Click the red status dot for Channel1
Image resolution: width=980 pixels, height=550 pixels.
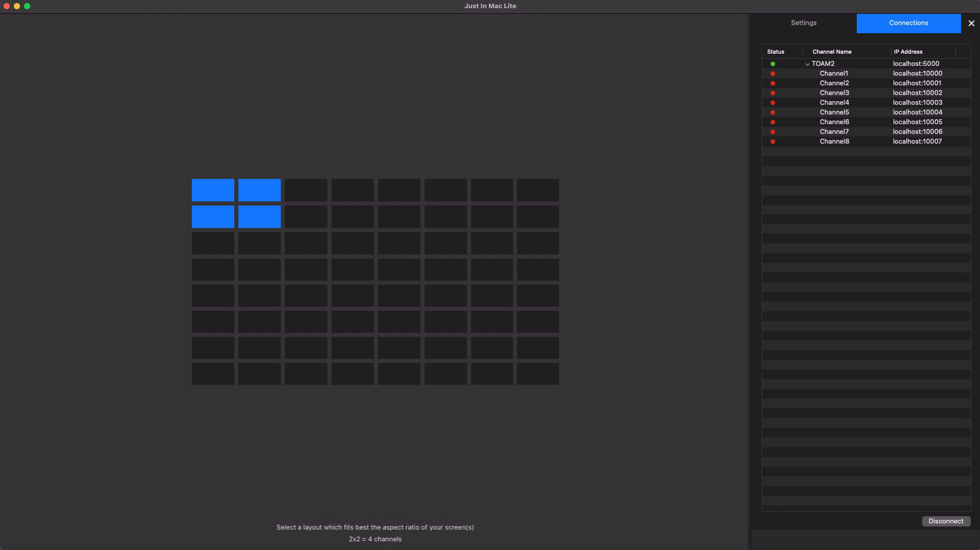[772, 74]
